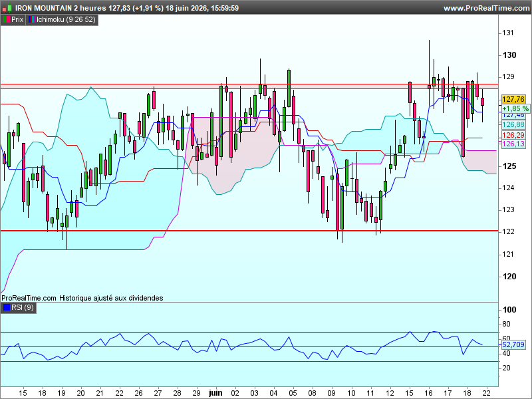Click the blue RSI color square
The image size is (532, 399).
coord(7,308)
